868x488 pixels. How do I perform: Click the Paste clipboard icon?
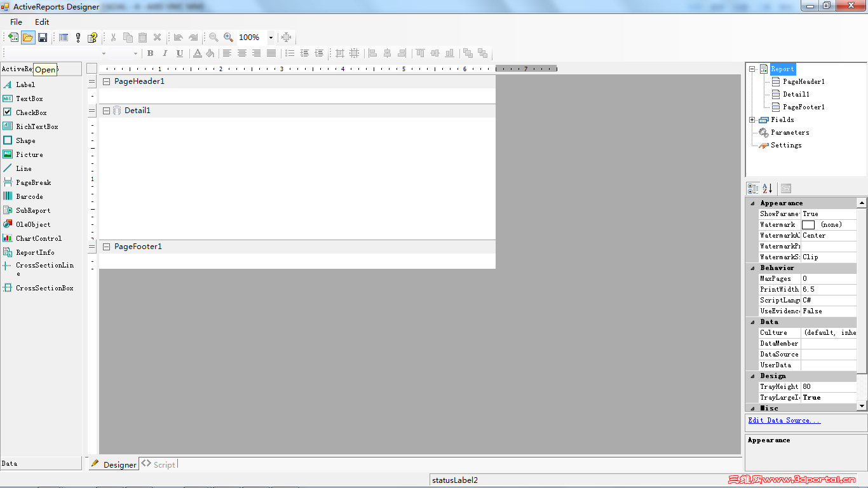coord(142,37)
